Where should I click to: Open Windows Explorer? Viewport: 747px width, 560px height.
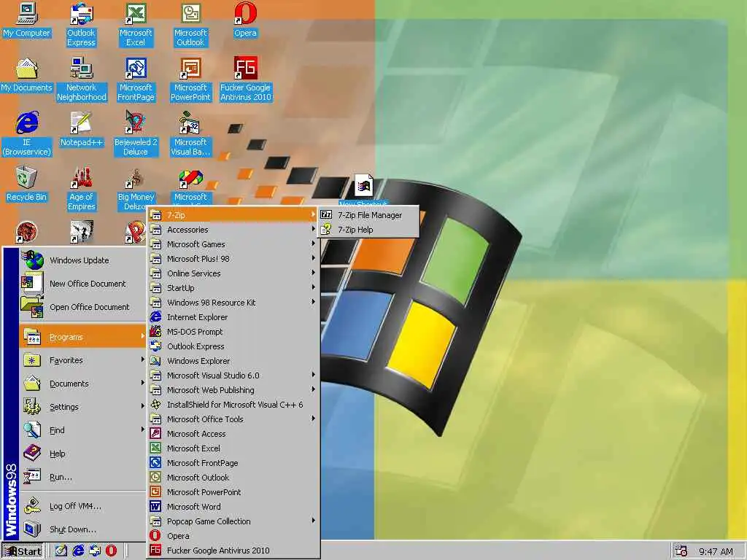[x=233, y=361]
